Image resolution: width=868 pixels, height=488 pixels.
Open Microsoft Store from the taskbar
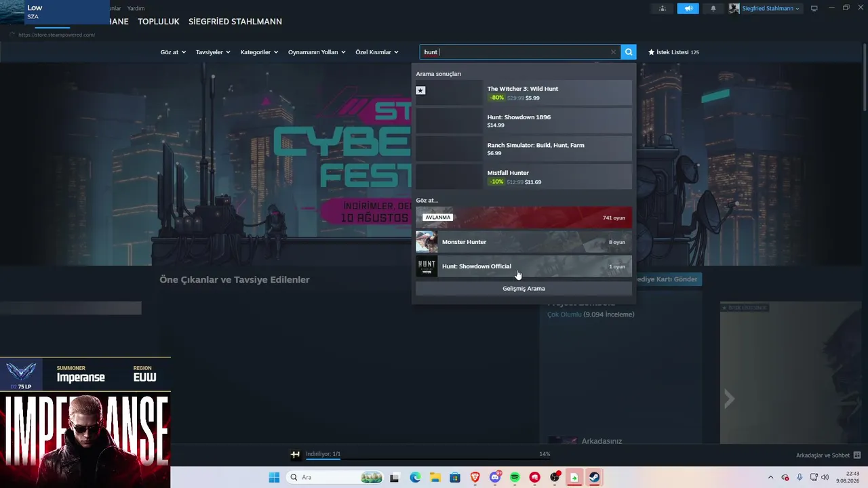pyautogui.click(x=455, y=477)
